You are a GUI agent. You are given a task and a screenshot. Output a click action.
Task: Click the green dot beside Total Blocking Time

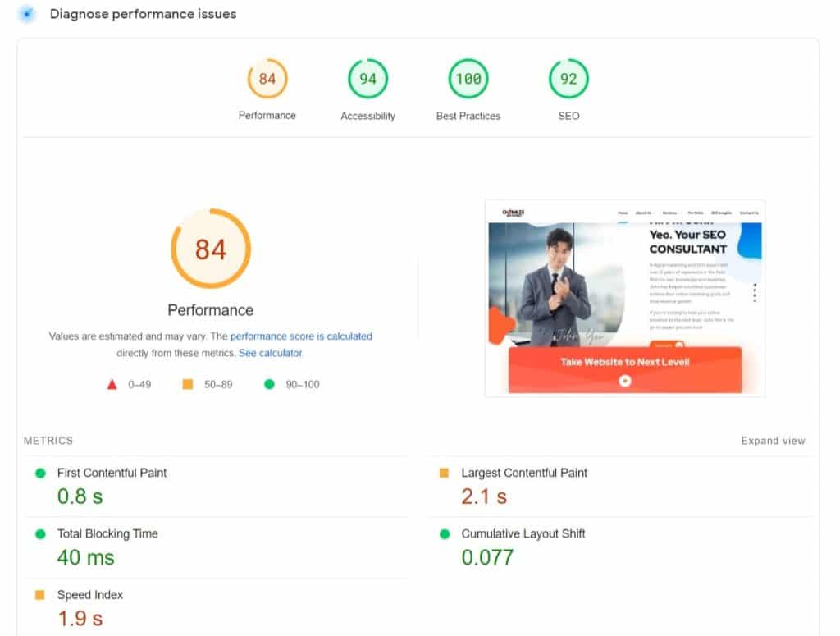(x=39, y=533)
